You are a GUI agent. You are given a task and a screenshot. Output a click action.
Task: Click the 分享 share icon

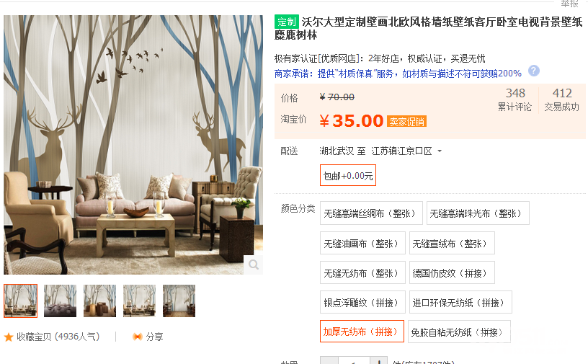[x=138, y=337]
